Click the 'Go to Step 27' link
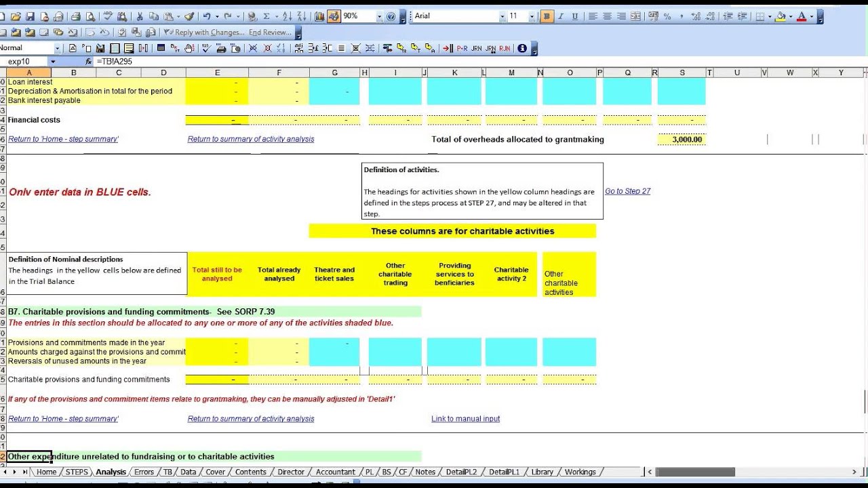The width and height of the screenshot is (868, 488). pyautogui.click(x=627, y=191)
